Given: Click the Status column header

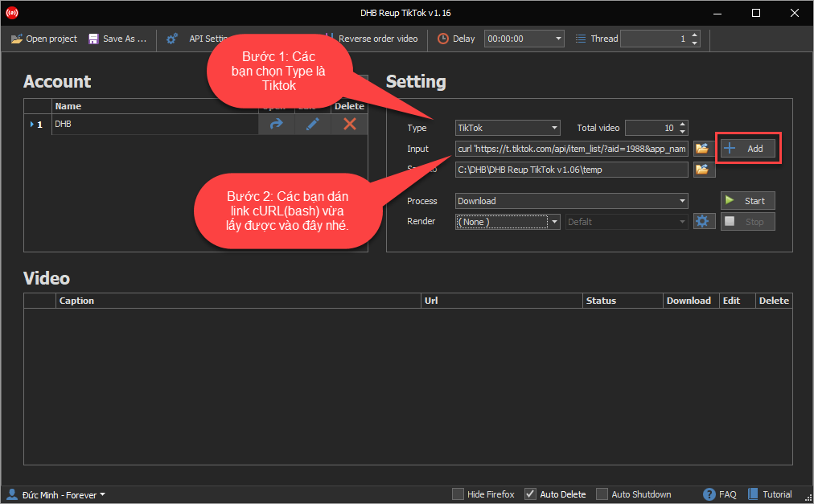Looking at the screenshot, I should click(623, 301).
